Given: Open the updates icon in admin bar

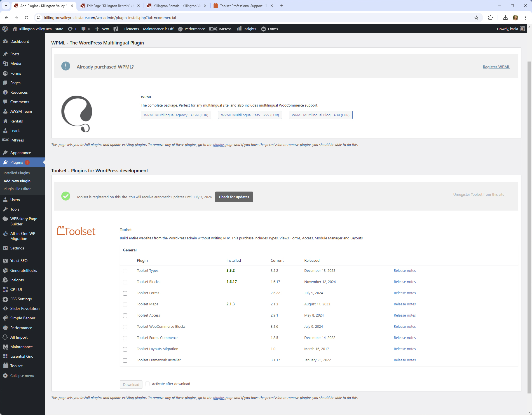Looking at the screenshot, I should pos(72,29).
